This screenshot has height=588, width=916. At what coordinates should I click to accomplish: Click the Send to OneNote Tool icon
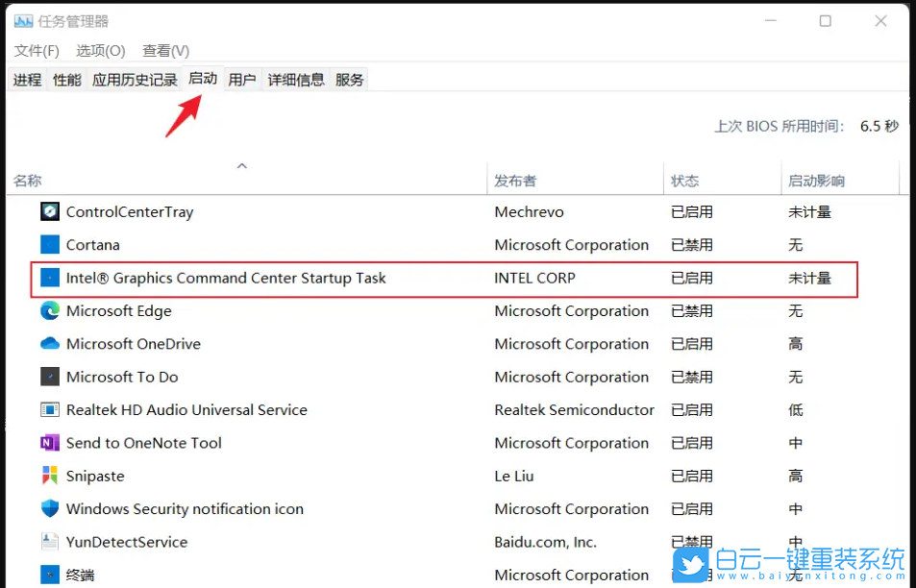(49, 443)
